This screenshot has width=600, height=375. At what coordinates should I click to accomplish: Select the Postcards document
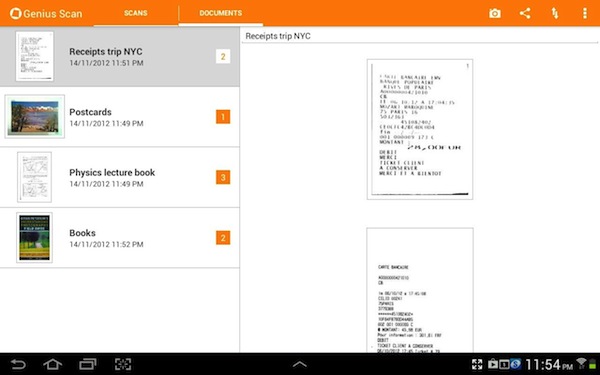click(120, 117)
